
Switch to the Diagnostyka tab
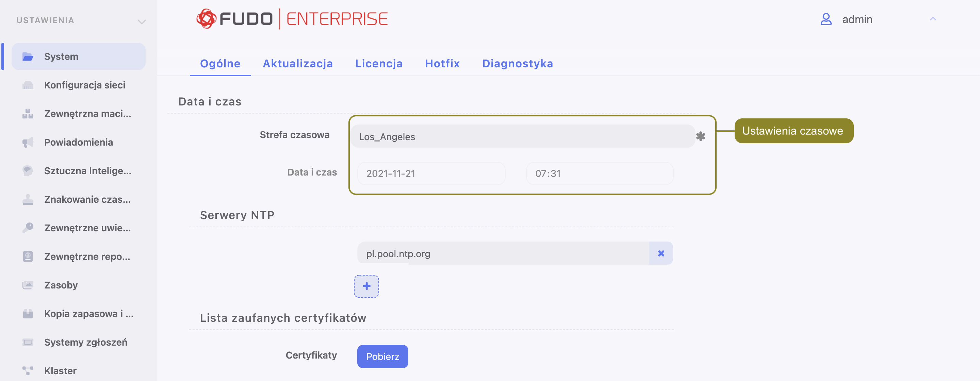pos(517,64)
